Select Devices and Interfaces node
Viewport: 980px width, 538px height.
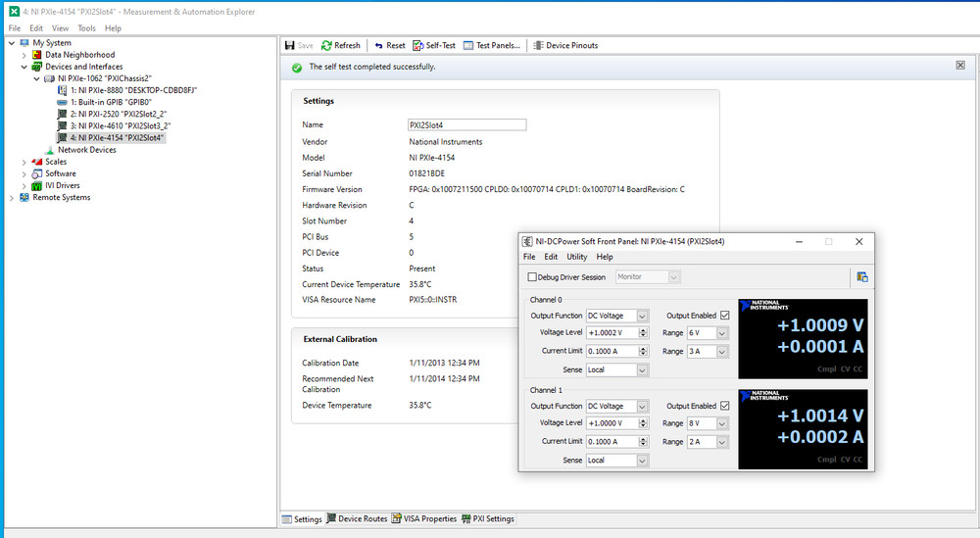point(83,67)
